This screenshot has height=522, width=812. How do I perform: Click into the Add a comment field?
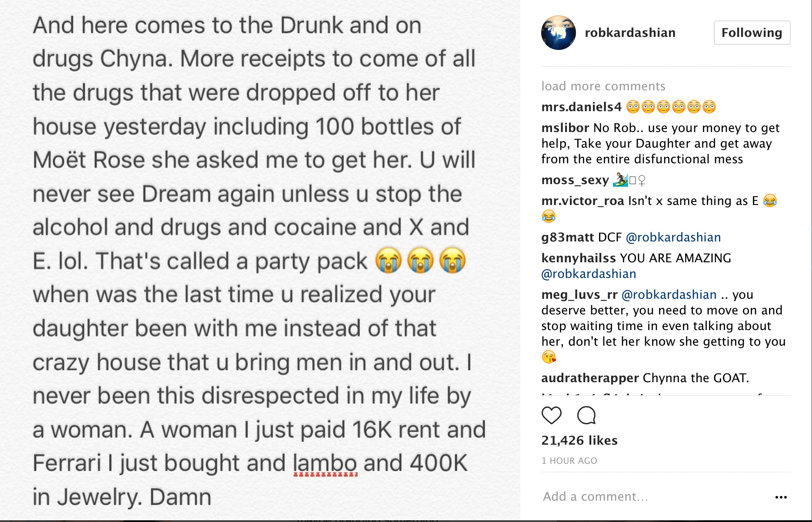click(652, 496)
